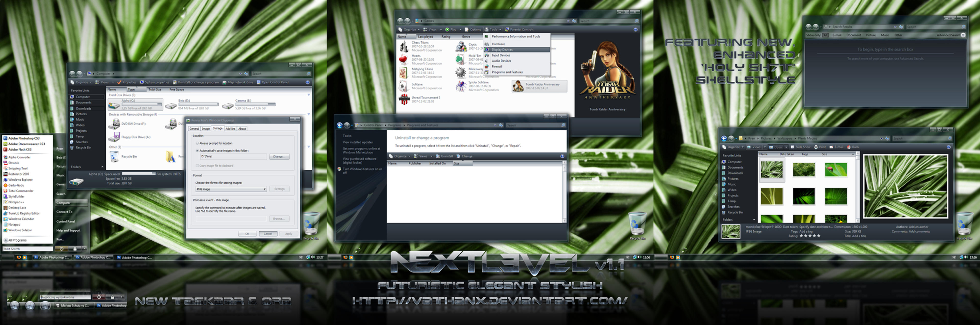
Task: Click 'Turn Windows features on or off'
Action: pos(362,171)
